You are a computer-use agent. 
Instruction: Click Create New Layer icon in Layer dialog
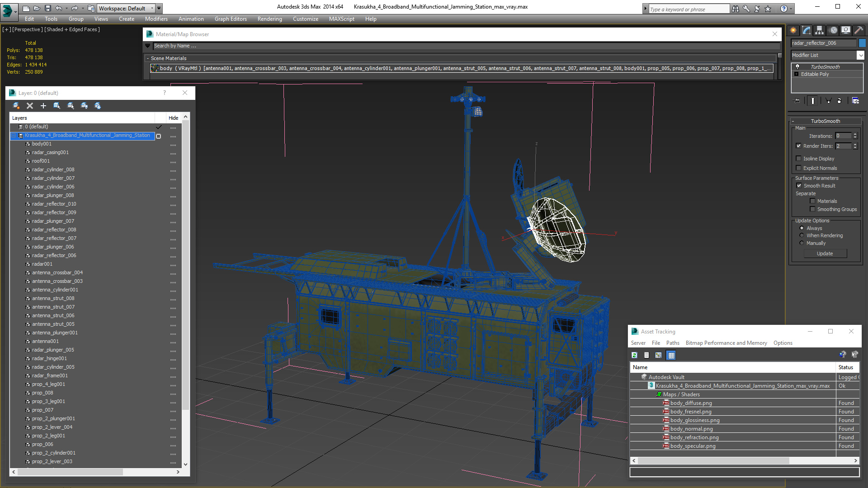click(16, 106)
